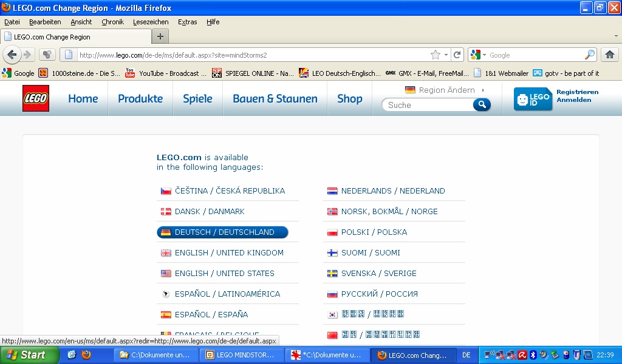Open the Region Ändern selector
Image resolution: width=622 pixels, height=364 pixels.
click(x=446, y=90)
